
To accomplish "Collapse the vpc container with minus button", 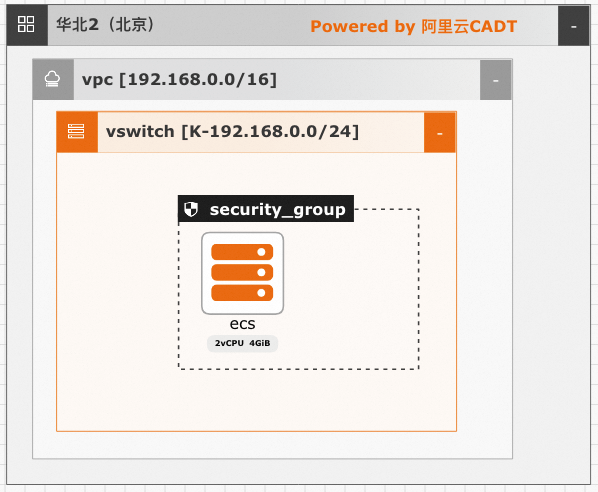I will tap(495, 80).
